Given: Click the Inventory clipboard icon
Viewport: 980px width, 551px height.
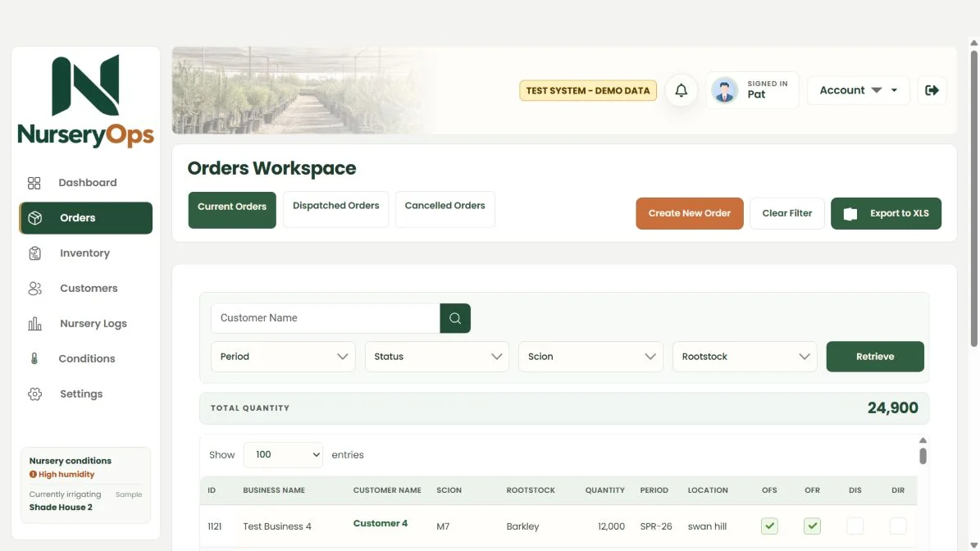Looking at the screenshot, I should point(35,253).
